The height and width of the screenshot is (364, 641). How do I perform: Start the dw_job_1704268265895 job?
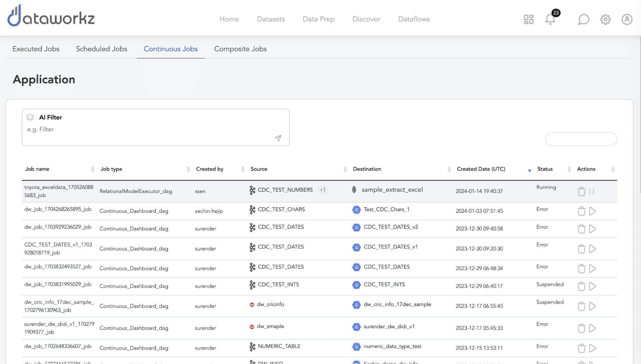(593, 211)
